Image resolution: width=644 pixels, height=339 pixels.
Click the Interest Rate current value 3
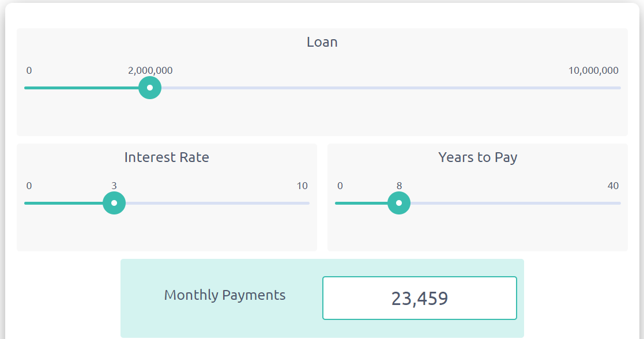tap(114, 186)
